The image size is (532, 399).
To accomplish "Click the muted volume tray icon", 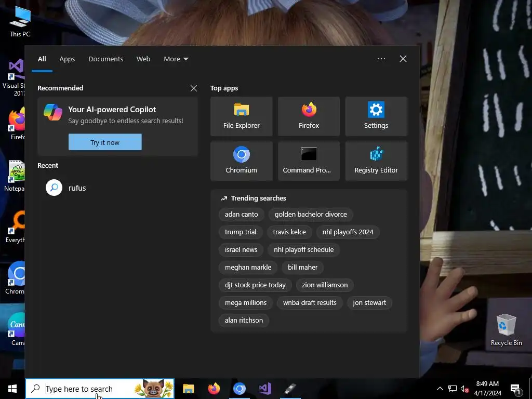I will pyautogui.click(x=465, y=389).
